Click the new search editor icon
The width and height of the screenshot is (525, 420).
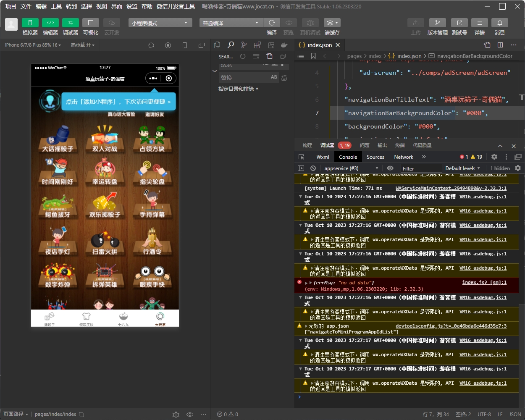tap(270, 56)
